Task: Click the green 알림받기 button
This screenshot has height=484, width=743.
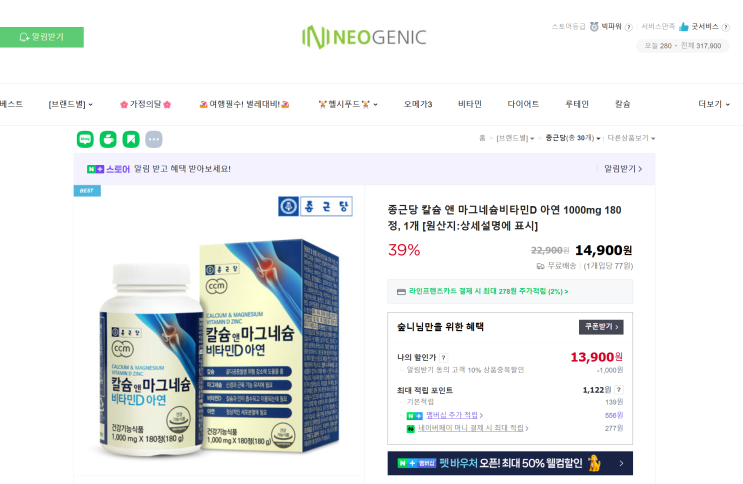Action: click(x=42, y=37)
